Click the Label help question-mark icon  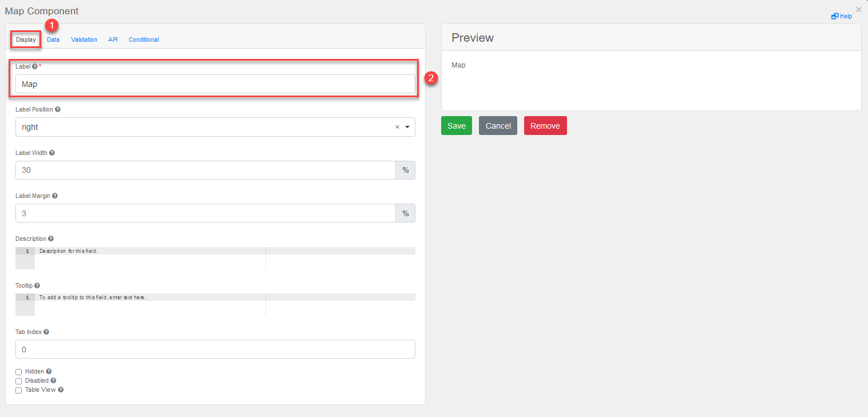35,66
